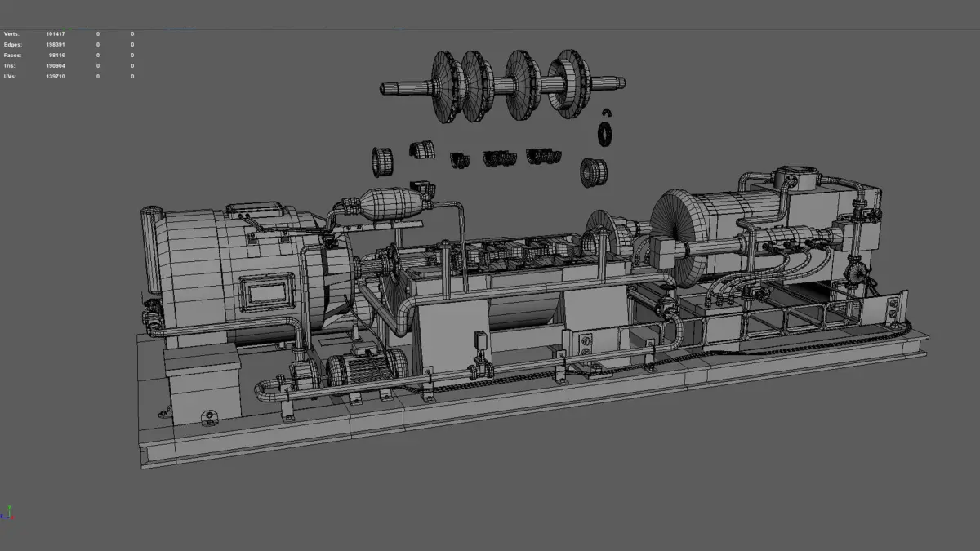
Task: Select the lone vertical bearing ring beside the rotor
Action: (605, 134)
